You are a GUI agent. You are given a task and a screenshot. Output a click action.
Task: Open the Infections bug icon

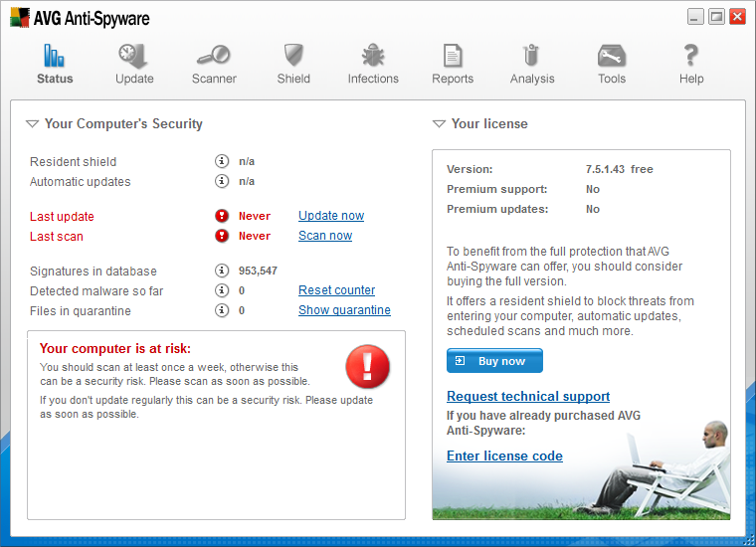pos(373,55)
